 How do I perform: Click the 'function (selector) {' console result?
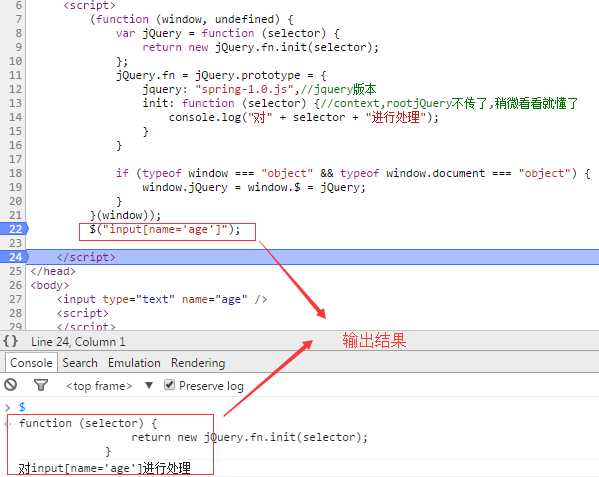(x=88, y=423)
